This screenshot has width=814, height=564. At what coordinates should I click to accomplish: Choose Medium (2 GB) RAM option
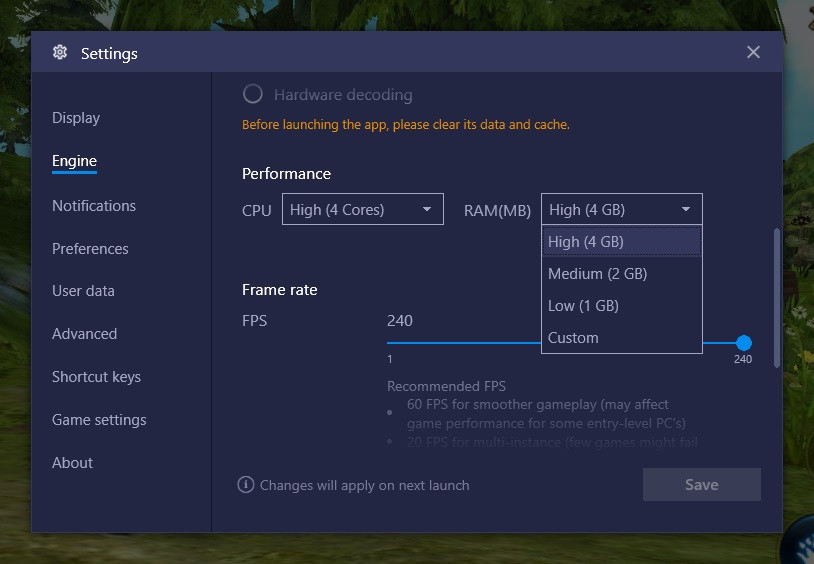pyautogui.click(x=621, y=273)
